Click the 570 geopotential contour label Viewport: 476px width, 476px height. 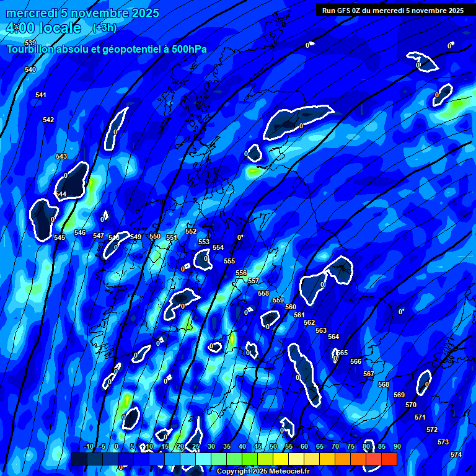click(411, 405)
